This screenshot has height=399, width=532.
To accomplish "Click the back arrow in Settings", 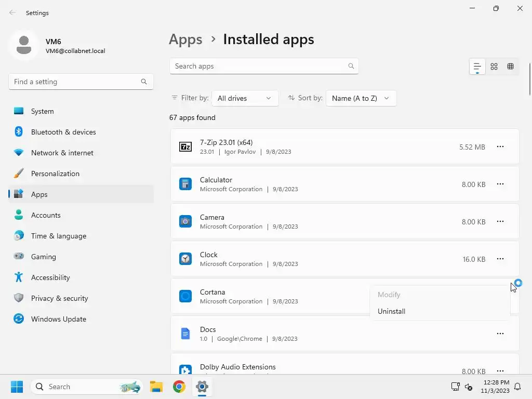I will point(12,13).
